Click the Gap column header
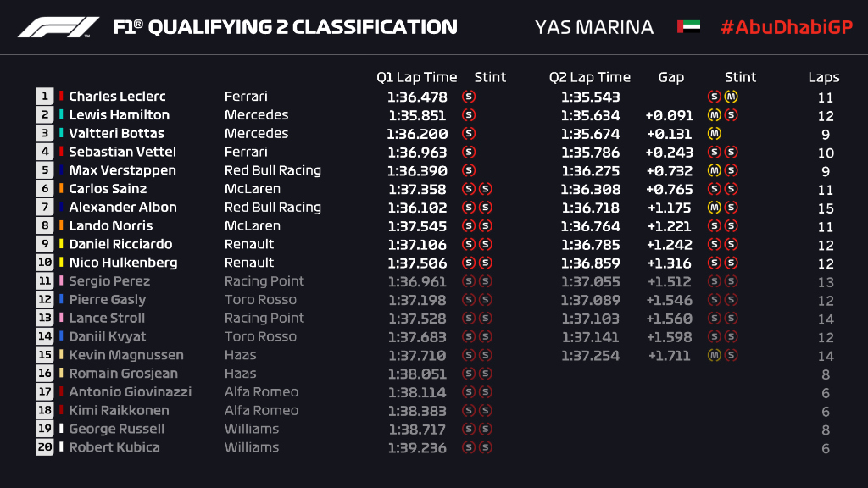This screenshot has height=488, width=868. tap(670, 77)
